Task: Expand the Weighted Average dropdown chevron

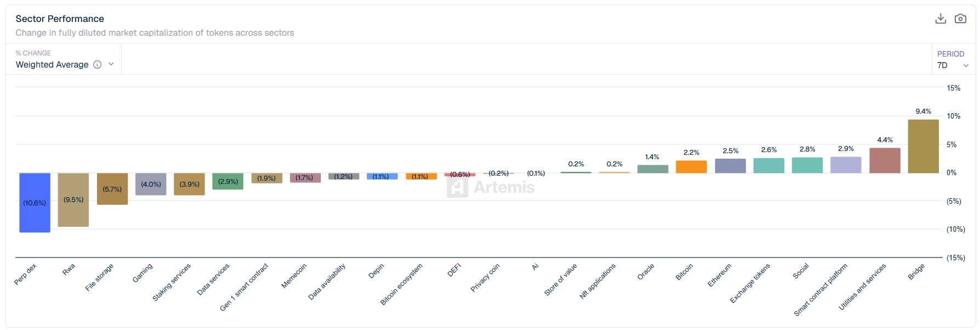Action: (x=111, y=64)
